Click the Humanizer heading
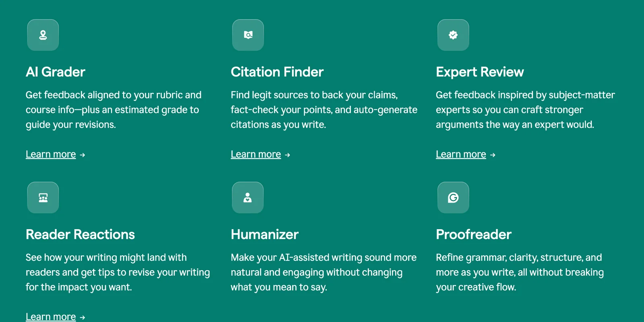 coord(264,234)
